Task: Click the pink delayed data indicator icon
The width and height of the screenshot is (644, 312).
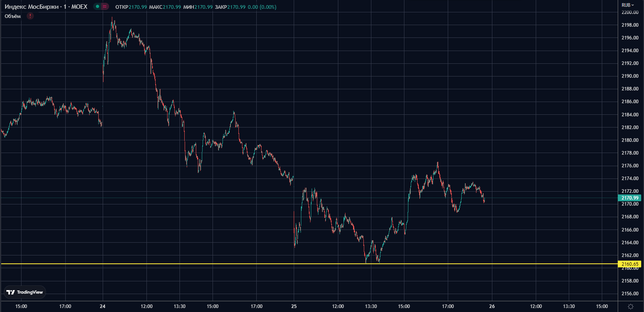Action: click(105, 6)
